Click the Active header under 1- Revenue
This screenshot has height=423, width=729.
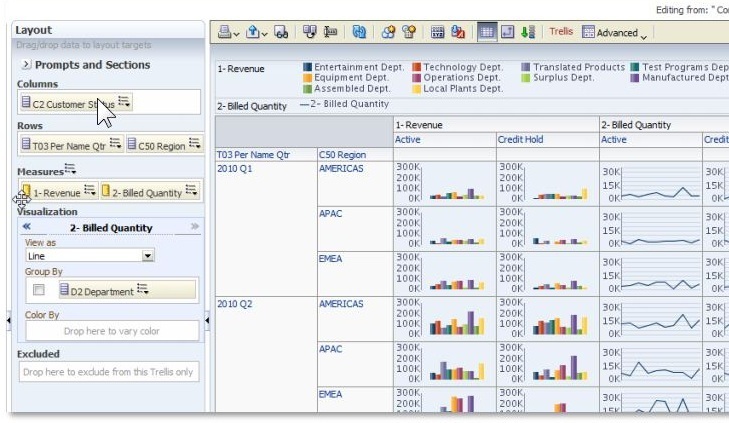(408, 139)
